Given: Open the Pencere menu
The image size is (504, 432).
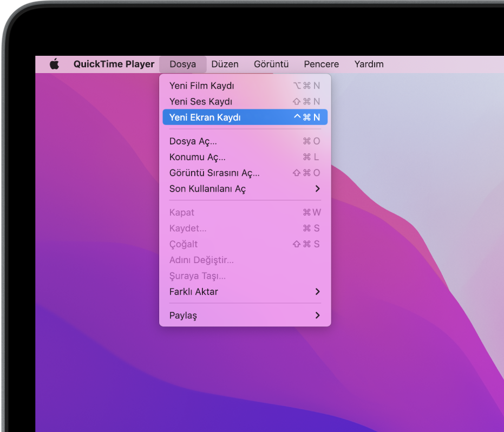Looking at the screenshot, I should [x=321, y=64].
